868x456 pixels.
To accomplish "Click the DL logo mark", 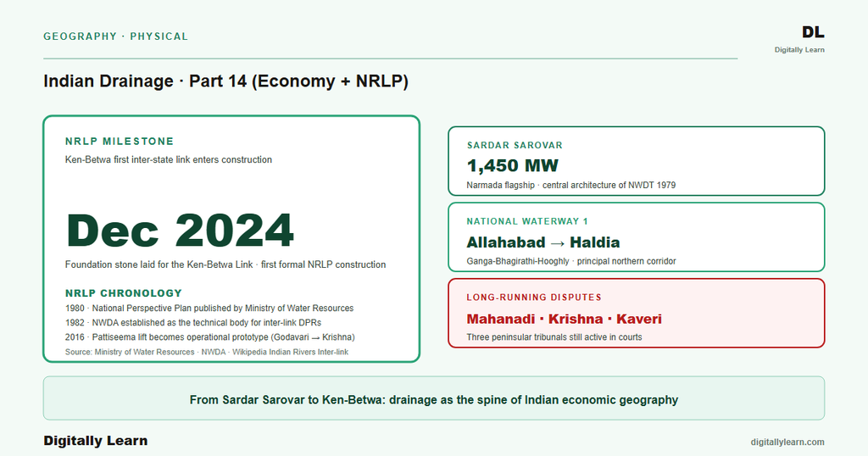I will tap(813, 33).
